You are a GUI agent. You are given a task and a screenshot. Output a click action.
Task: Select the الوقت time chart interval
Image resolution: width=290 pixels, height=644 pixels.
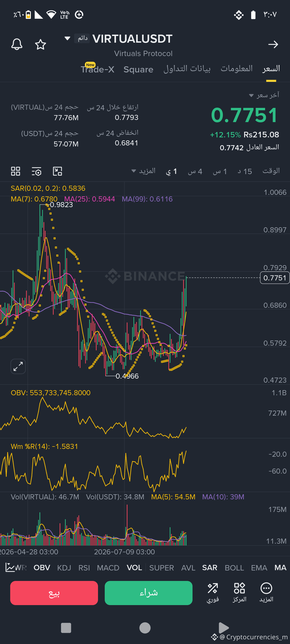pos(271,171)
